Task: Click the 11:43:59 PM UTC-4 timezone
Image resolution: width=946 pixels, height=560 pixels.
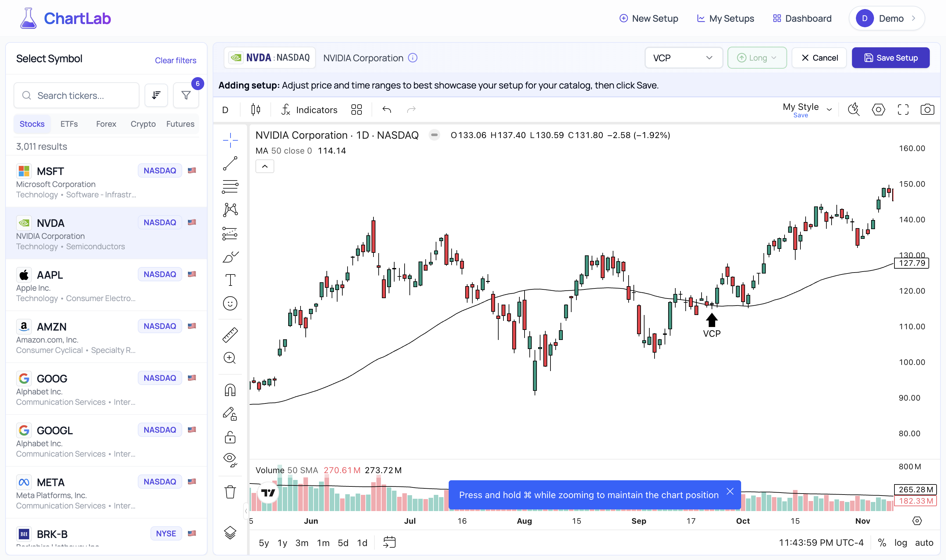Action: click(821, 542)
